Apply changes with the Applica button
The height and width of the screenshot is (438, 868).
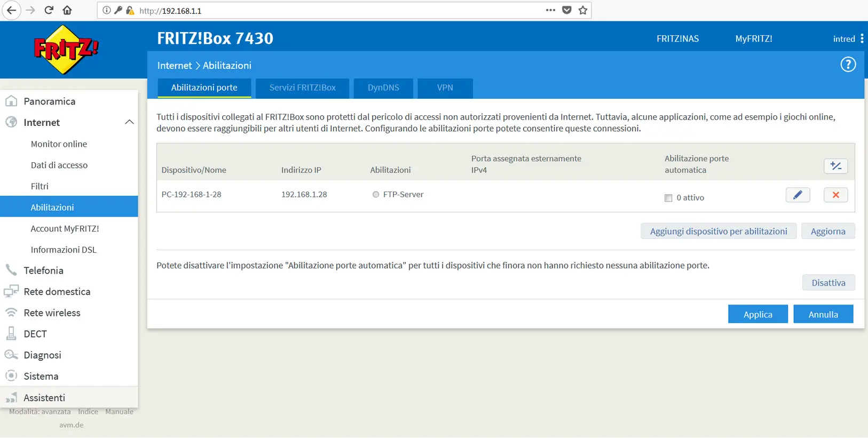pyautogui.click(x=758, y=314)
